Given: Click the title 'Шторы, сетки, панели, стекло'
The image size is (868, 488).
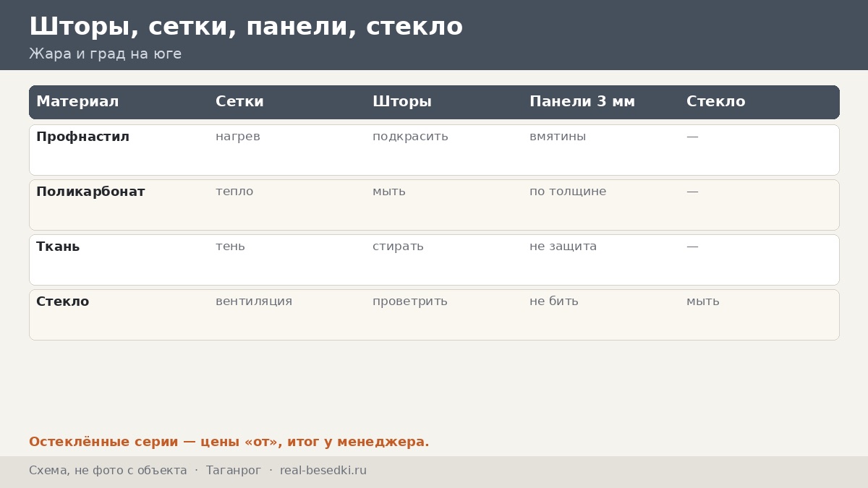Looking at the screenshot, I should click(246, 27).
